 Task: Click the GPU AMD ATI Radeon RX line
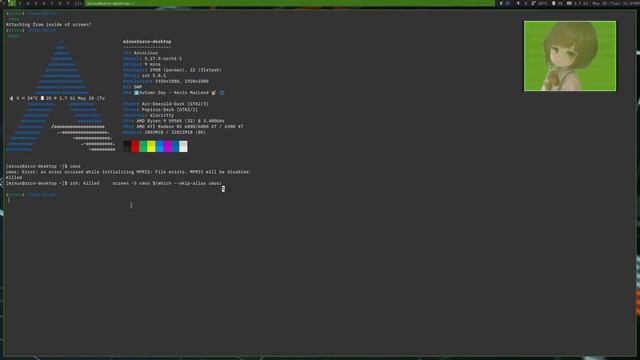pos(183,127)
